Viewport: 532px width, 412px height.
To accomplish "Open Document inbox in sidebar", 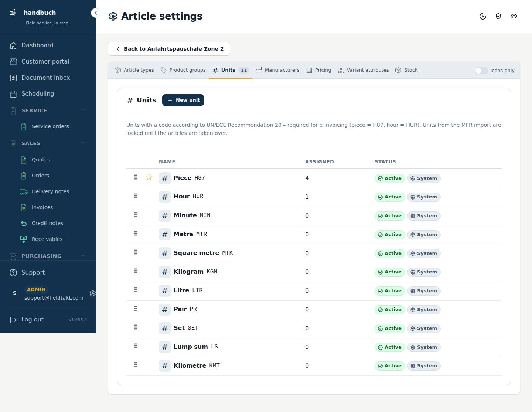I will (x=48, y=78).
